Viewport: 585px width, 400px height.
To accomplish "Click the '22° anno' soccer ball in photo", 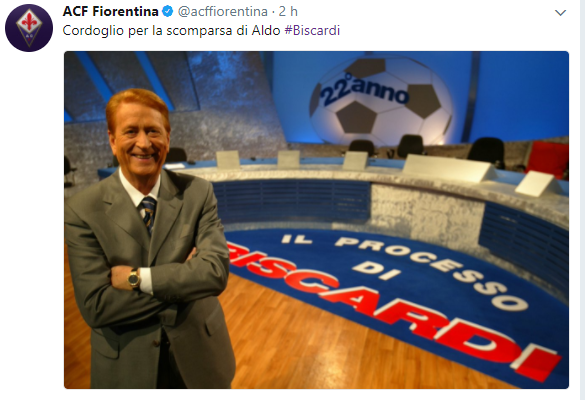I will (x=381, y=100).
